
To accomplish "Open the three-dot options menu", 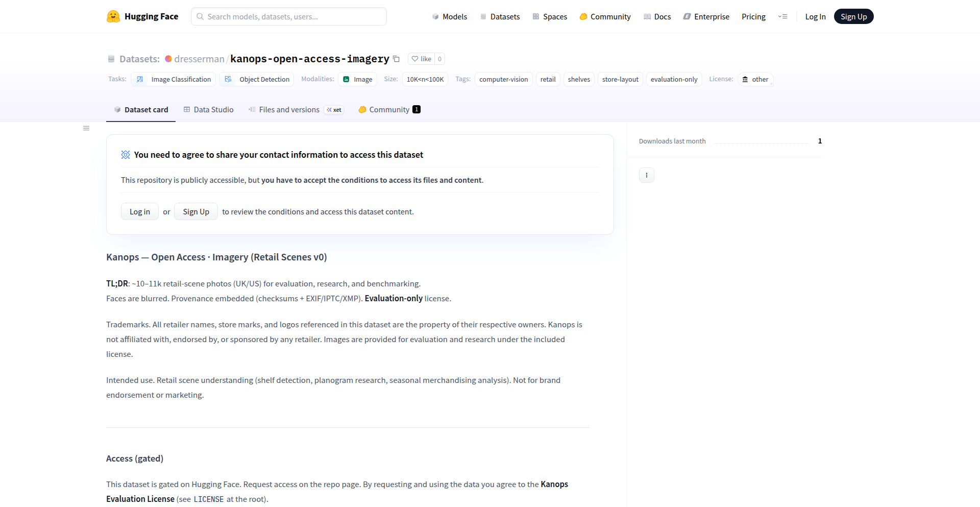I will tap(646, 175).
